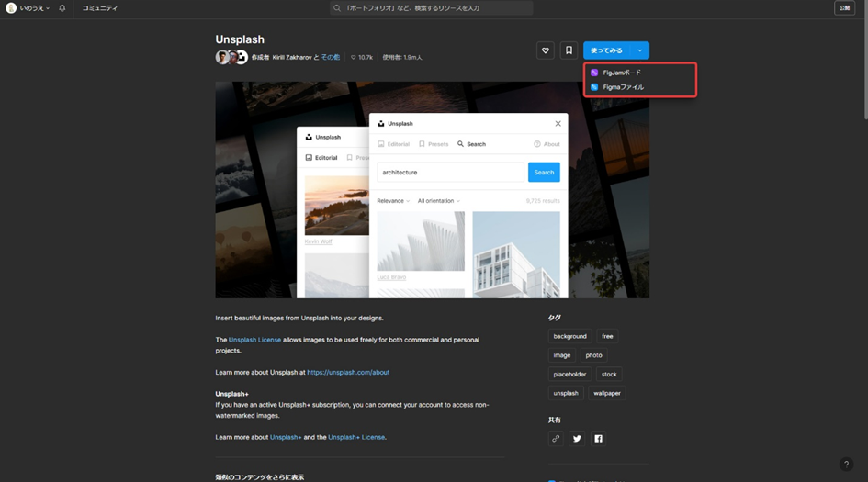The height and width of the screenshot is (482, 868).
Task: Open the Unsplash License link
Action: click(x=254, y=340)
